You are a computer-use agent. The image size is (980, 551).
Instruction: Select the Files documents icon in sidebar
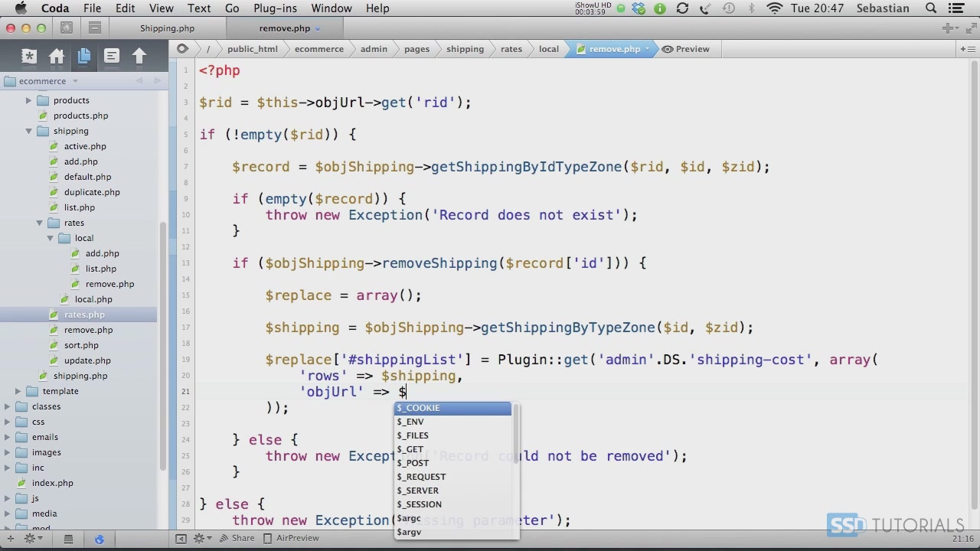[x=84, y=56]
